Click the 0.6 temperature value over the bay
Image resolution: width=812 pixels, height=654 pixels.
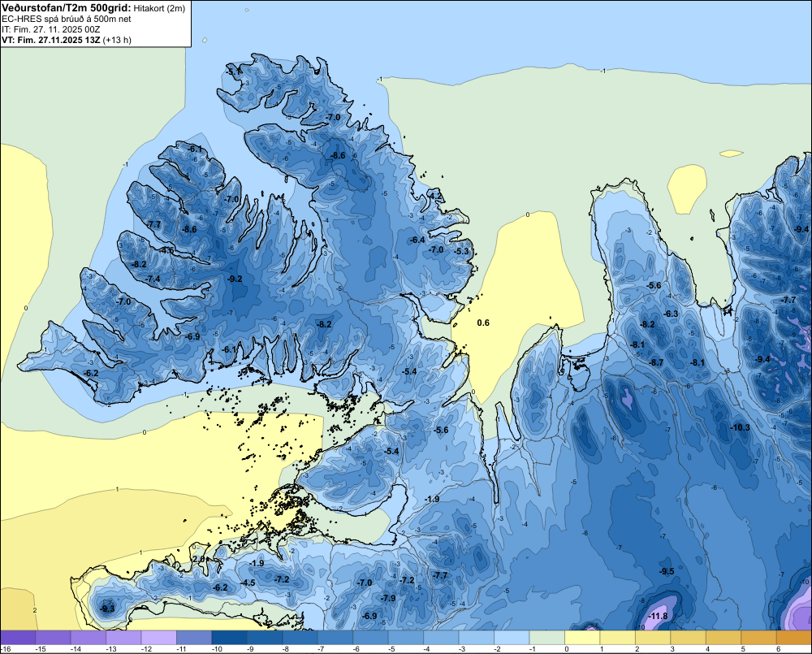pos(482,323)
